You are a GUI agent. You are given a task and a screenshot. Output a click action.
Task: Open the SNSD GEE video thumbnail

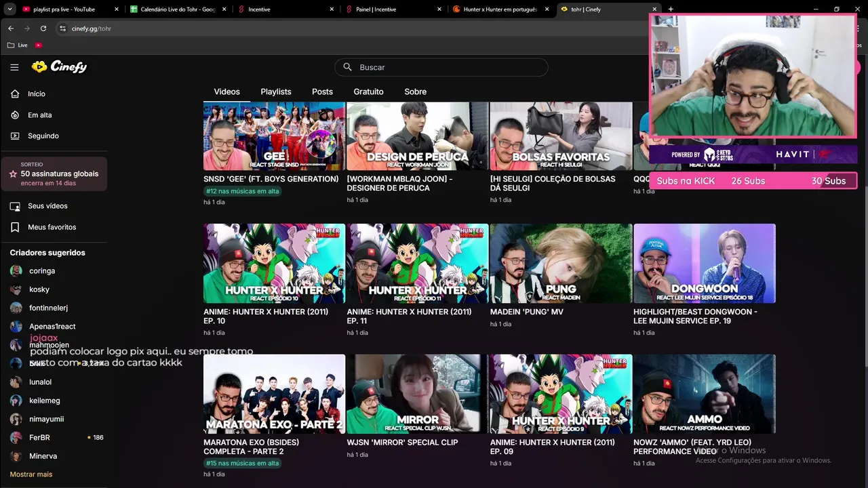tap(274, 136)
